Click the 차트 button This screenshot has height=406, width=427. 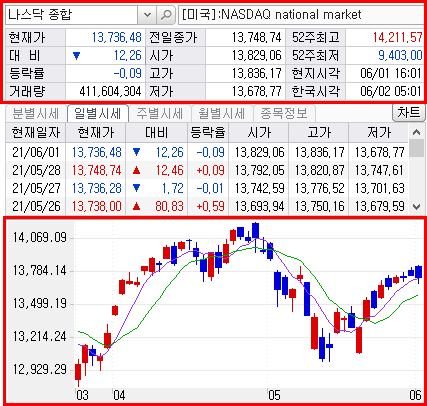point(409,113)
